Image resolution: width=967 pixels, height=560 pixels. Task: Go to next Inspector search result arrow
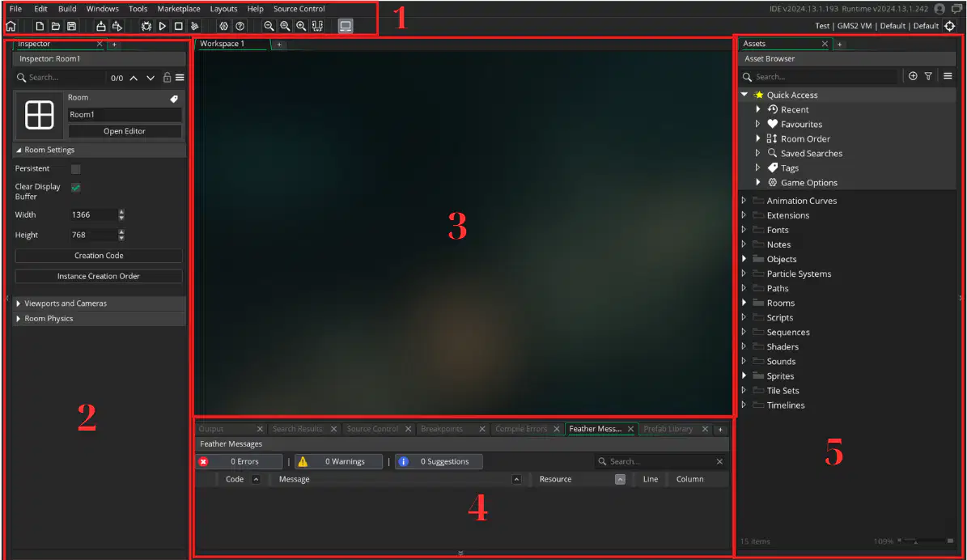[x=151, y=78]
